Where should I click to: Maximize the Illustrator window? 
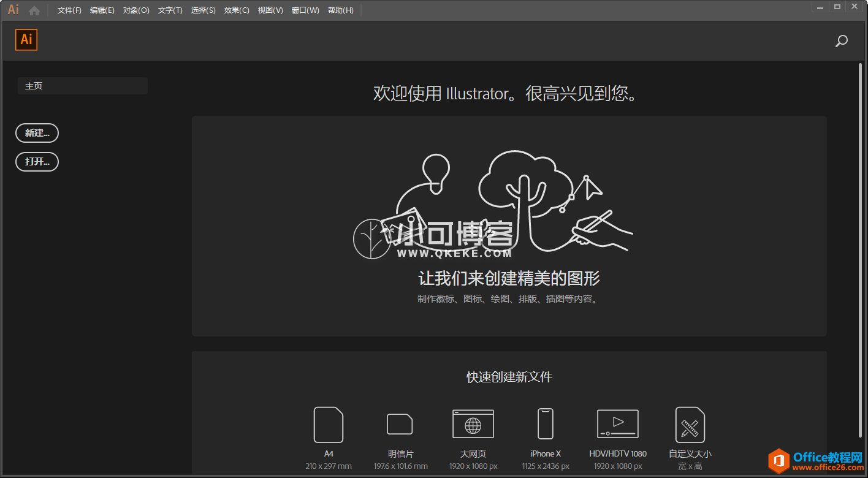[837, 6]
